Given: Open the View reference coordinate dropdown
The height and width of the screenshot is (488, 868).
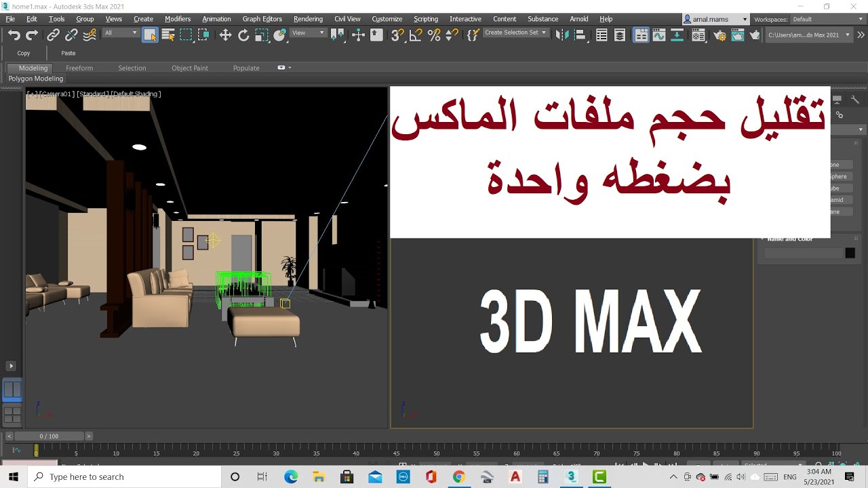Looking at the screenshot, I should pyautogui.click(x=309, y=33).
